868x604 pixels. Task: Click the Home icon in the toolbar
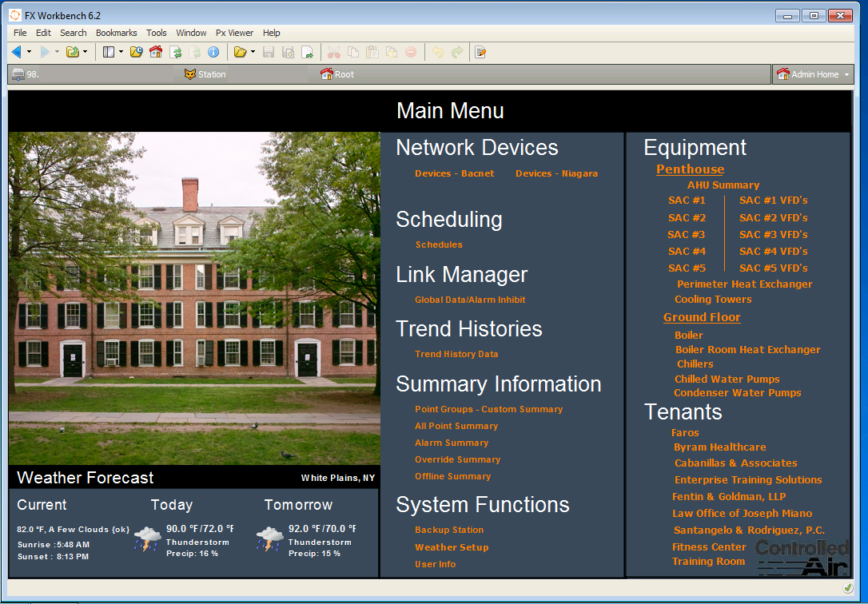click(x=156, y=52)
